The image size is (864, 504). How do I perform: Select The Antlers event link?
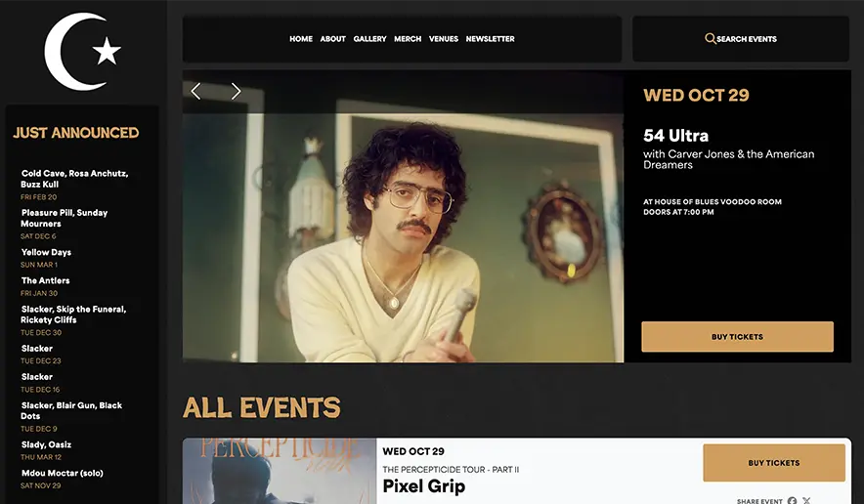pos(45,280)
